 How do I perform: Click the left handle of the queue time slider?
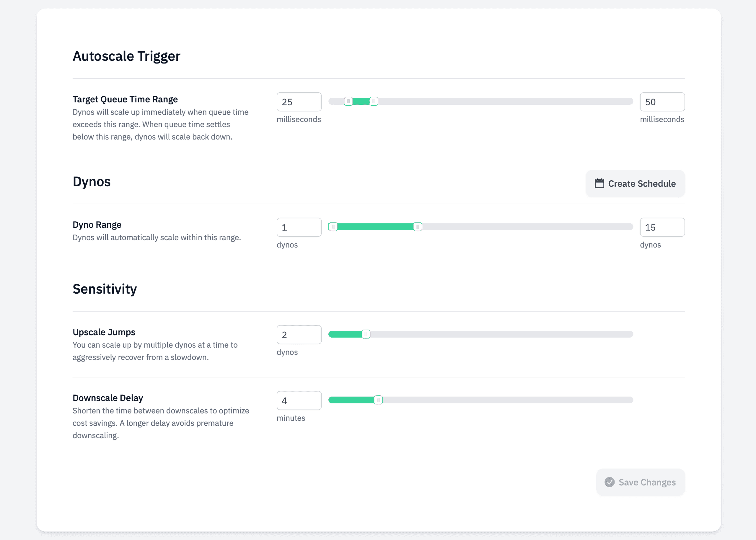click(x=348, y=102)
